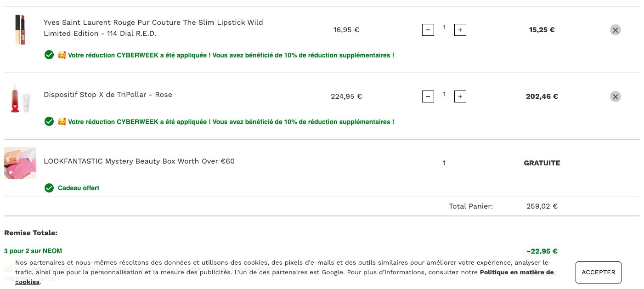Click the green checkmark under the TriPollar item
644x289 pixels.
(49, 122)
